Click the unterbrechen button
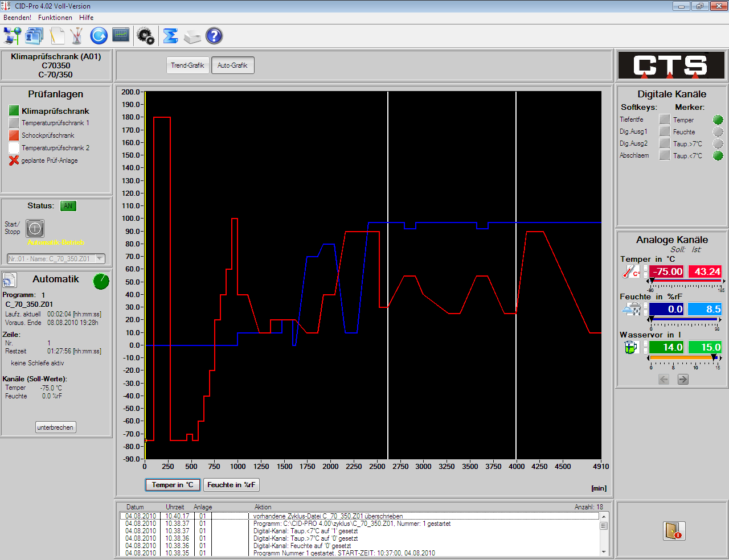The width and height of the screenshot is (729, 560). [x=55, y=427]
